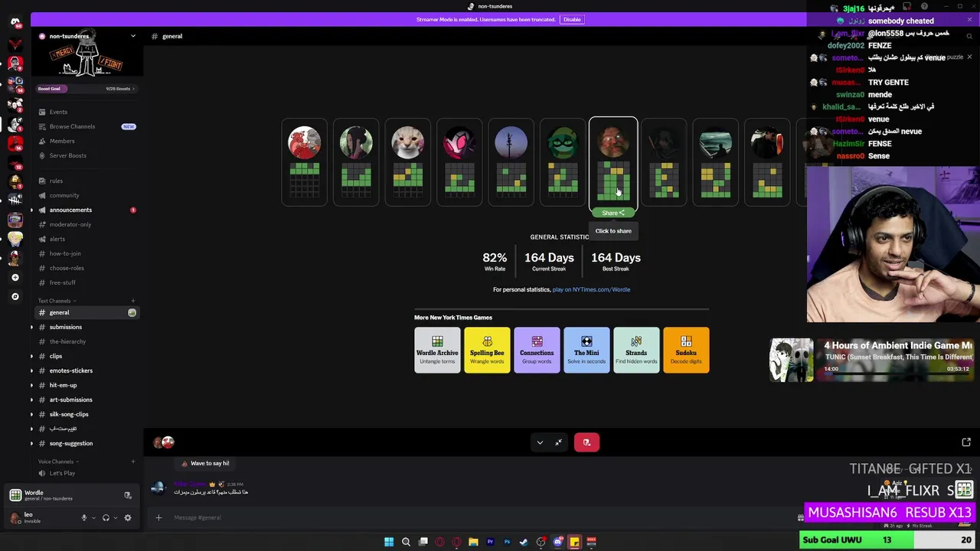
Task: Select the red dragon avatar player card
Action: (x=304, y=162)
